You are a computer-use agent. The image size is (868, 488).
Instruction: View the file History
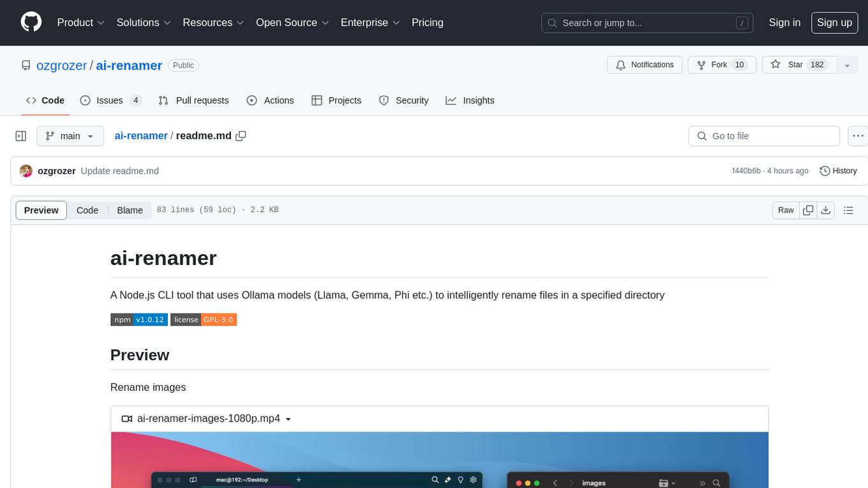pos(838,171)
